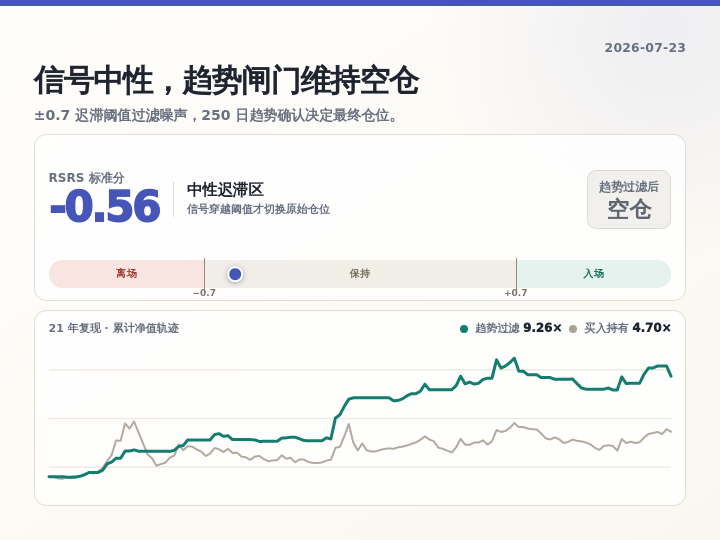Click the 趋势过滤 9.26× legend label
This screenshot has width=720, height=540.
[x=518, y=328]
